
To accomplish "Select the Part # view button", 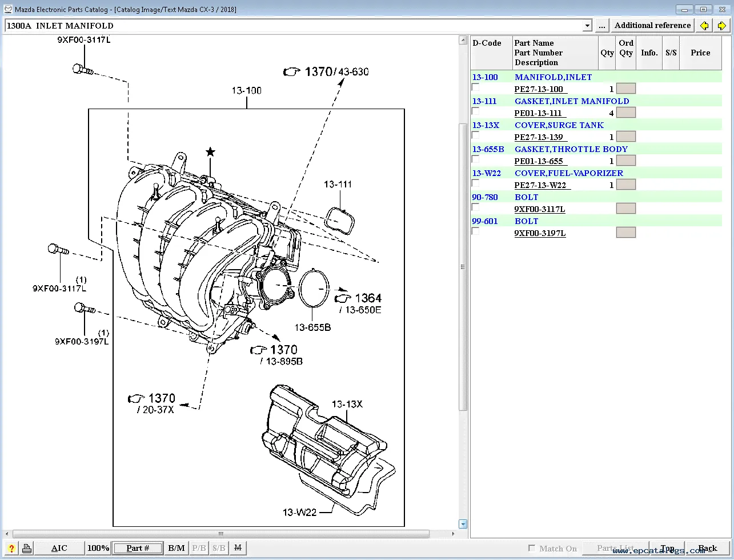I will point(138,548).
